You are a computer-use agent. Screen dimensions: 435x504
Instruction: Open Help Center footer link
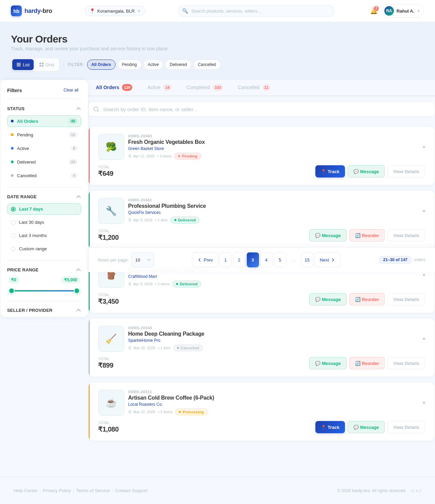click(x=25, y=490)
